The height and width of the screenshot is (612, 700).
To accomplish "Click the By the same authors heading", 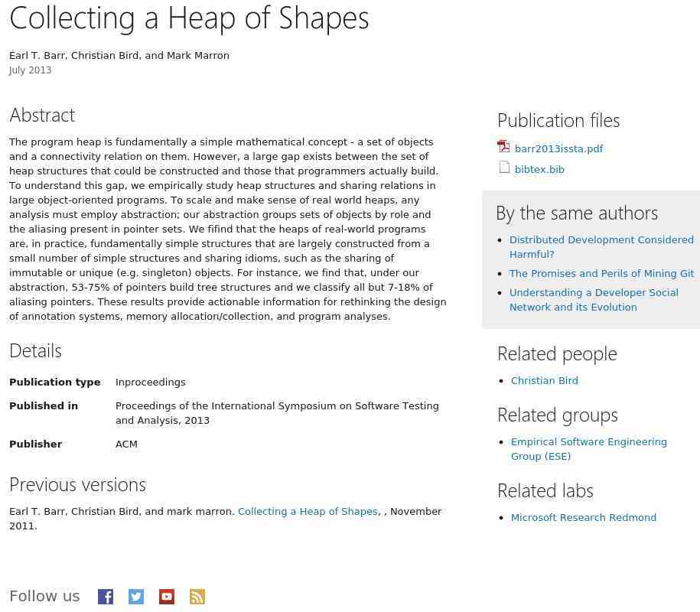I will click(577, 213).
